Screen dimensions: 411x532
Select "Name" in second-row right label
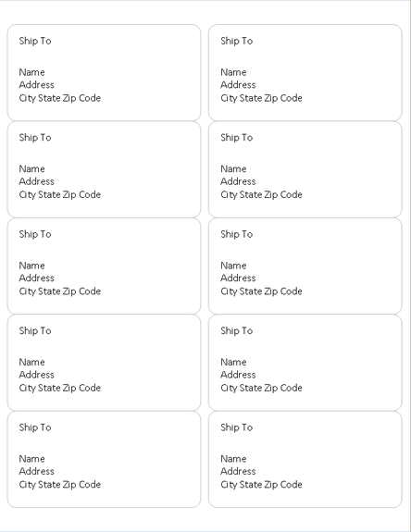point(233,169)
